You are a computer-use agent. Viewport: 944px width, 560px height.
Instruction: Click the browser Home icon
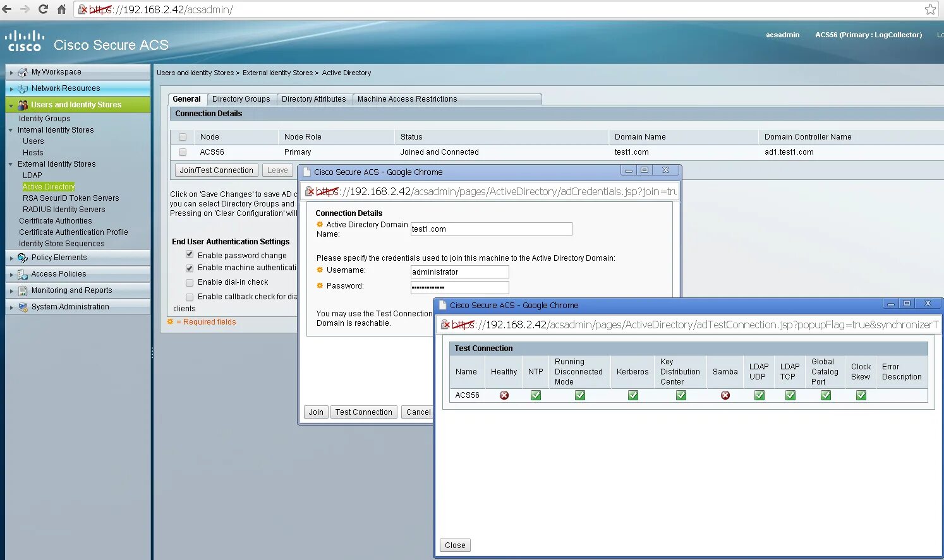(61, 9)
